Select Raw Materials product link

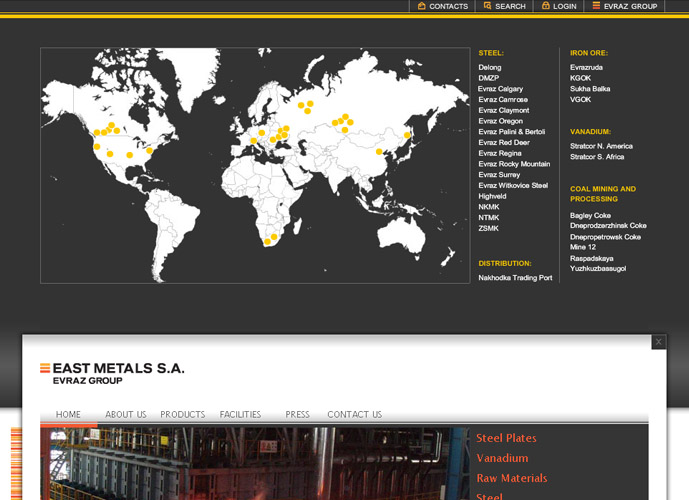(512, 478)
